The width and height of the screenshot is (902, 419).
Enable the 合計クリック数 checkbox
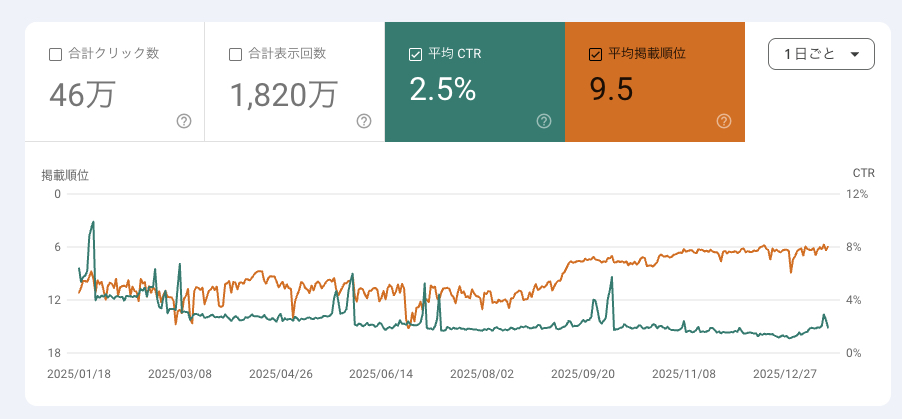tap(56, 55)
